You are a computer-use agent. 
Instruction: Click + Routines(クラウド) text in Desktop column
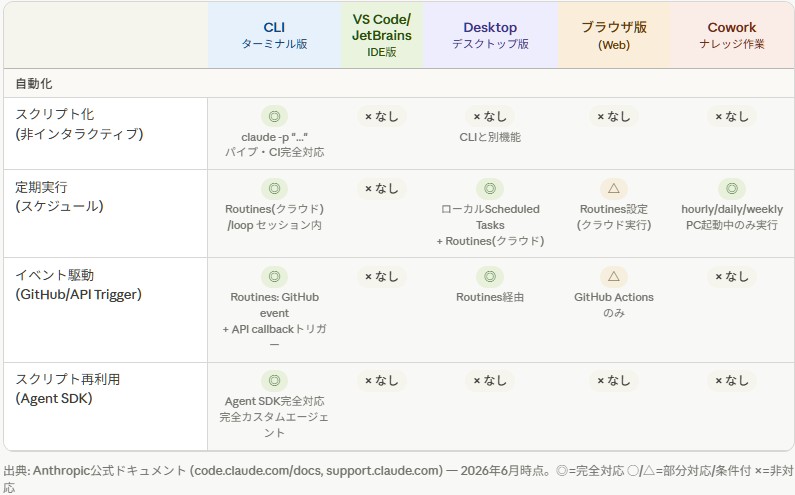pyautogui.click(x=490, y=241)
